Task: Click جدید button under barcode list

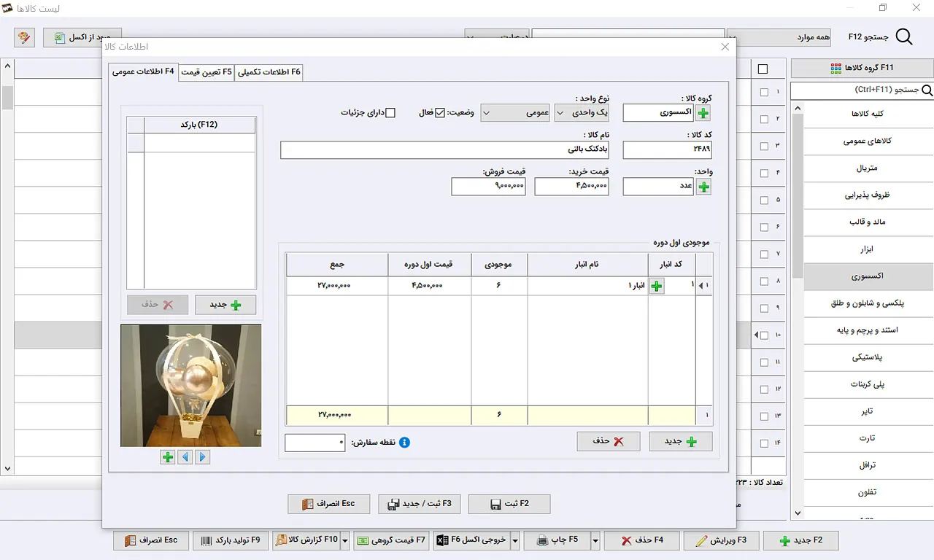Action: coord(225,305)
